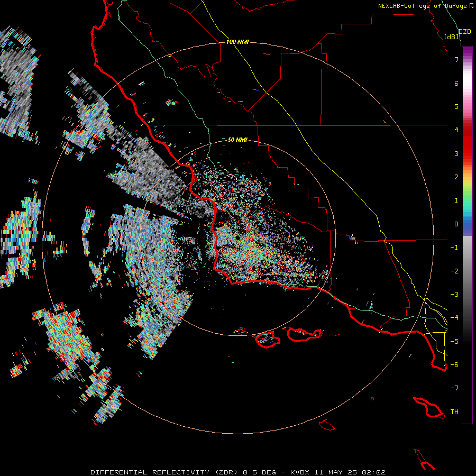Image resolution: width=476 pixels, height=476 pixels.
Task: Click the 3 dB scale value
Action: click(456, 153)
